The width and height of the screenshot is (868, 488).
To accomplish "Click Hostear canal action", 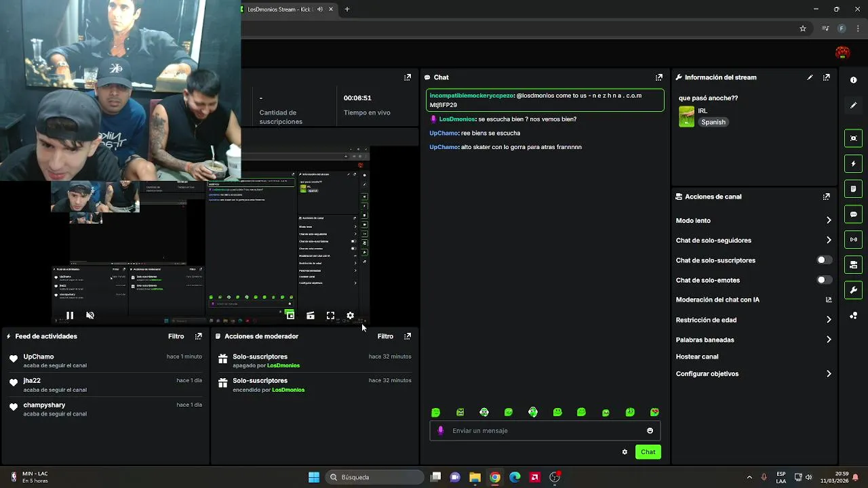I will (697, 357).
